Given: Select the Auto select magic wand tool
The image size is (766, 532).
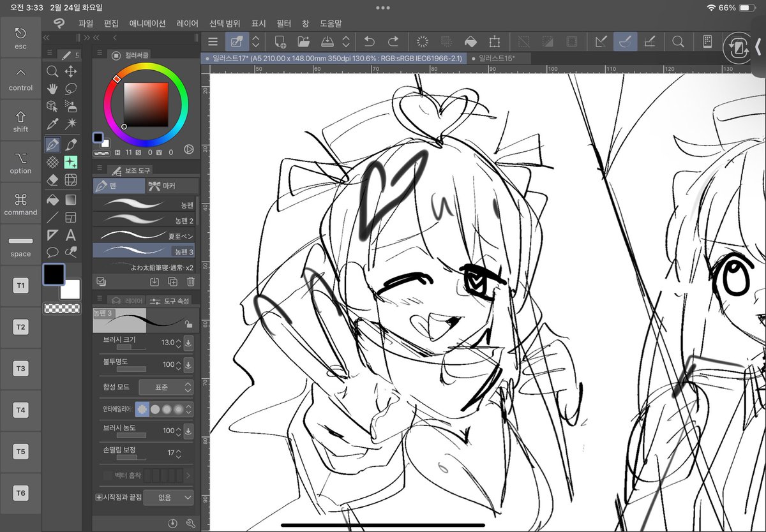Looking at the screenshot, I should pyautogui.click(x=71, y=124).
